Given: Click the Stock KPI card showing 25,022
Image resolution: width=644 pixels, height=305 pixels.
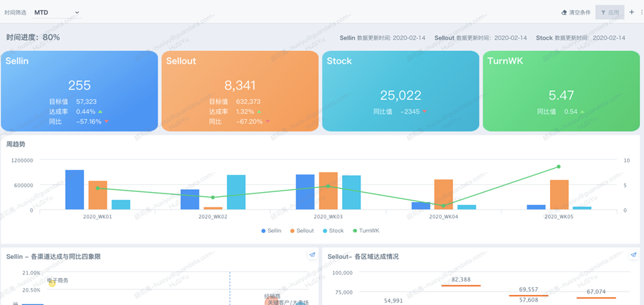Looking at the screenshot, I should [x=400, y=91].
